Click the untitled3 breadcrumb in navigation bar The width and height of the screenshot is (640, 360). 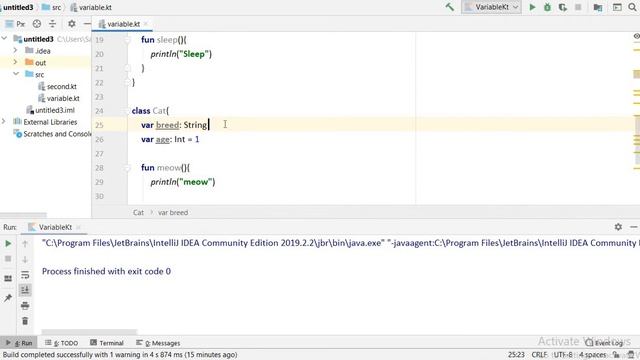click(18, 7)
